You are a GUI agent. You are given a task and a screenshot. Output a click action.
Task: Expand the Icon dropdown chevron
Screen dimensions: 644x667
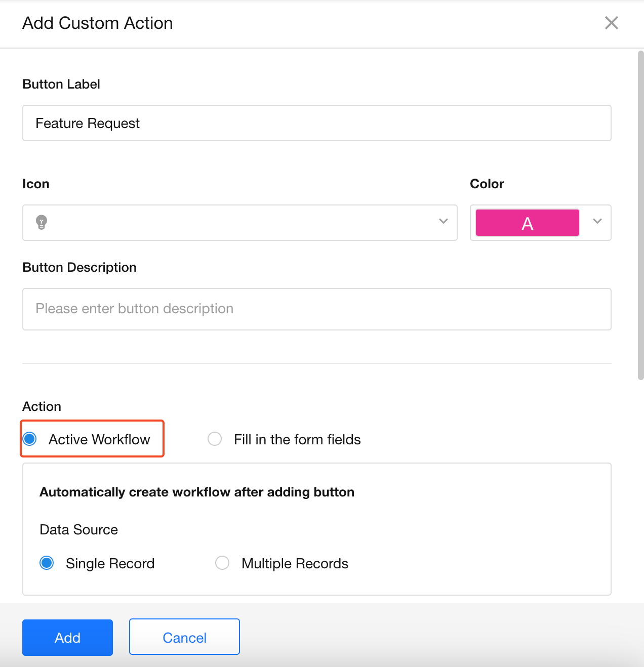tap(444, 221)
